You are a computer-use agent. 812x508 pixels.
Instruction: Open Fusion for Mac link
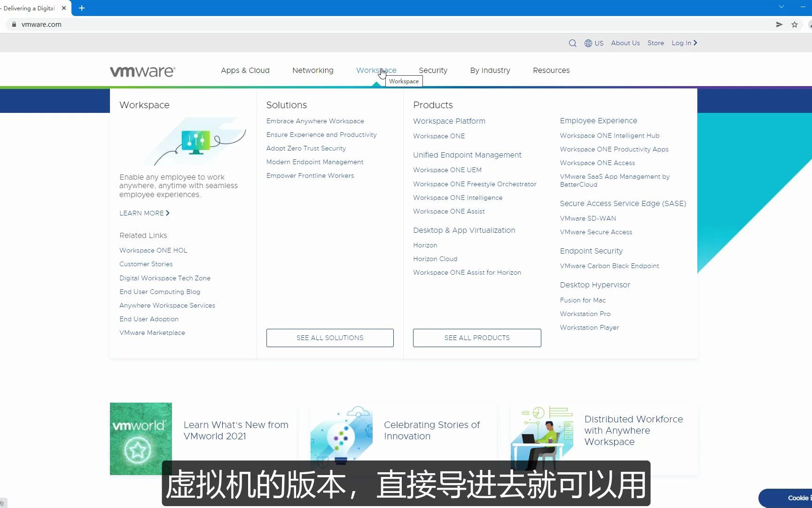(x=583, y=300)
